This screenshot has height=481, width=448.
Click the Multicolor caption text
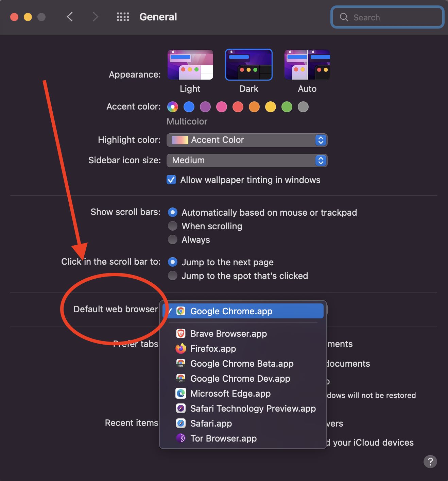187,121
